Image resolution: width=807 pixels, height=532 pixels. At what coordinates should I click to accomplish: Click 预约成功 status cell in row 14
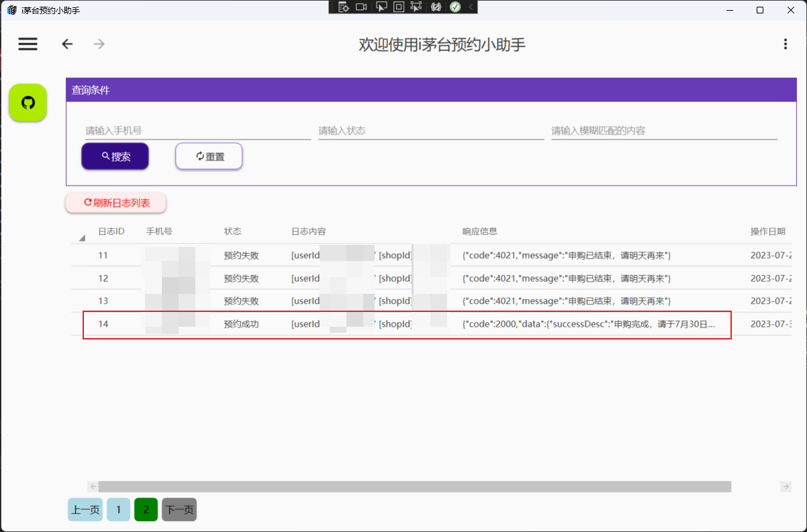(x=241, y=324)
